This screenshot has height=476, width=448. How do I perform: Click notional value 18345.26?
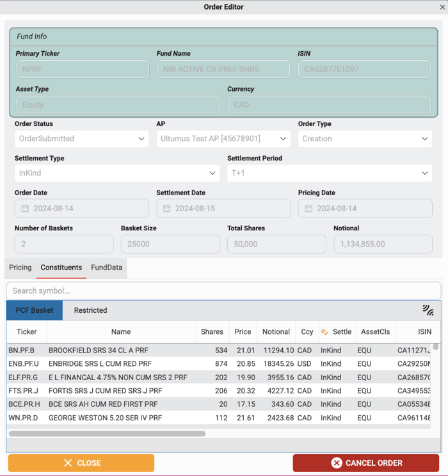tap(278, 363)
